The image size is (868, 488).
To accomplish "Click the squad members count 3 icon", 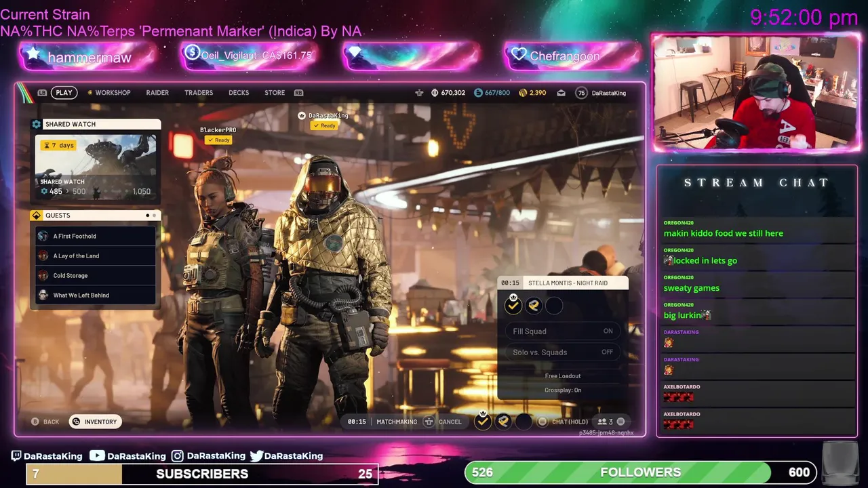I will 605,422.
